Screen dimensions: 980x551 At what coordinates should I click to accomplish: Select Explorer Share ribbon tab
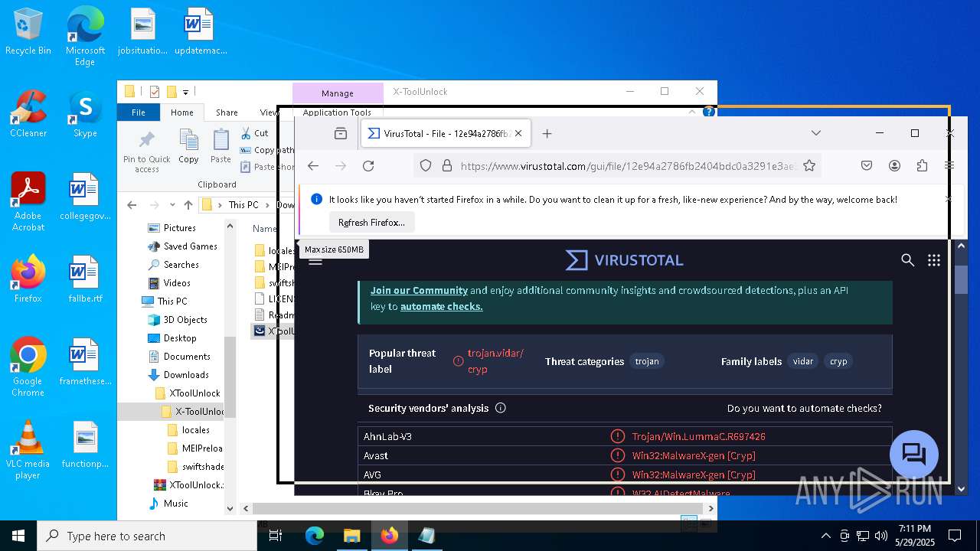[227, 112]
